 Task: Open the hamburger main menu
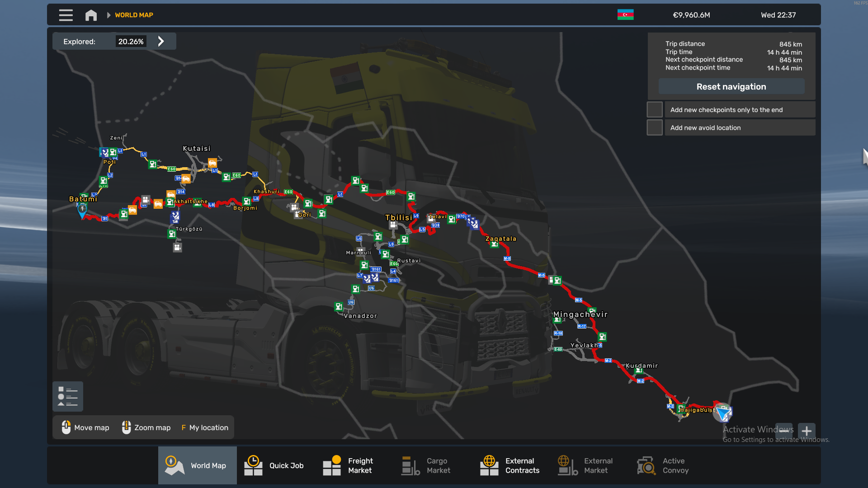pyautogui.click(x=66, y=15)
